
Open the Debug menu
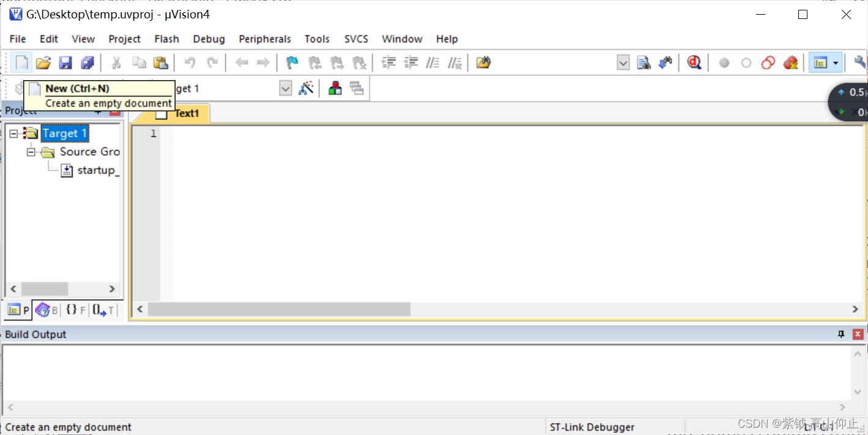point(209,39)
